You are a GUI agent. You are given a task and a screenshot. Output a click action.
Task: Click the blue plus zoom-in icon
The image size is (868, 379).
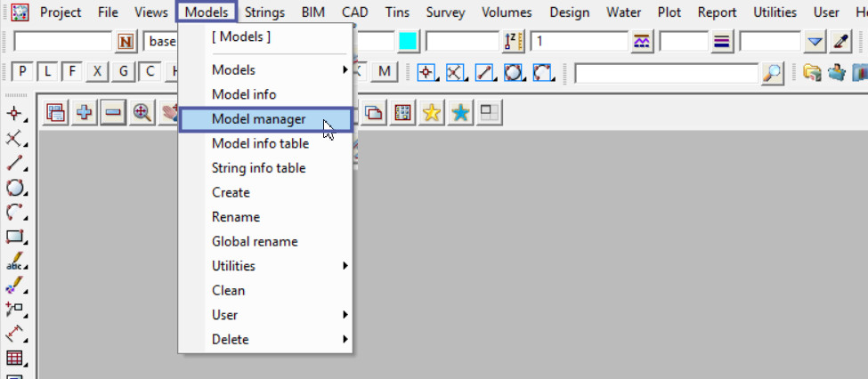(x=85, y=113)
